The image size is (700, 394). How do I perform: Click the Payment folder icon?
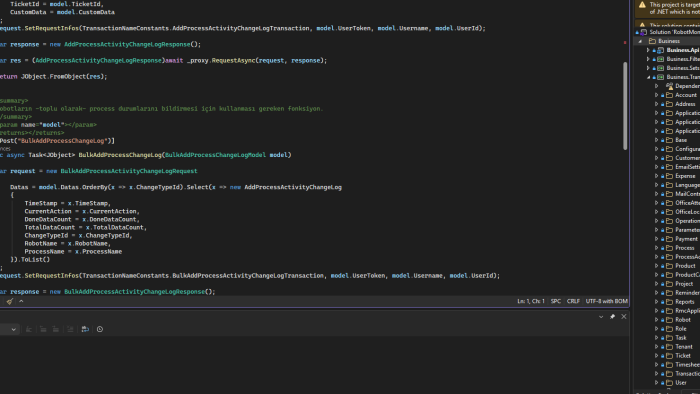(x=669, y=239)
